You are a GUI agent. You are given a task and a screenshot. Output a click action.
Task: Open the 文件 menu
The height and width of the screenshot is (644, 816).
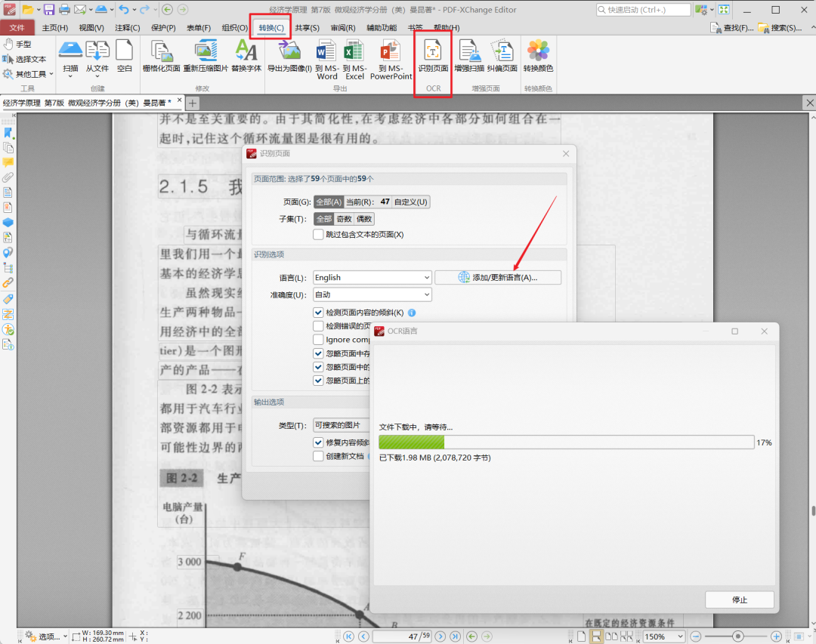click(x=17, y=28)
